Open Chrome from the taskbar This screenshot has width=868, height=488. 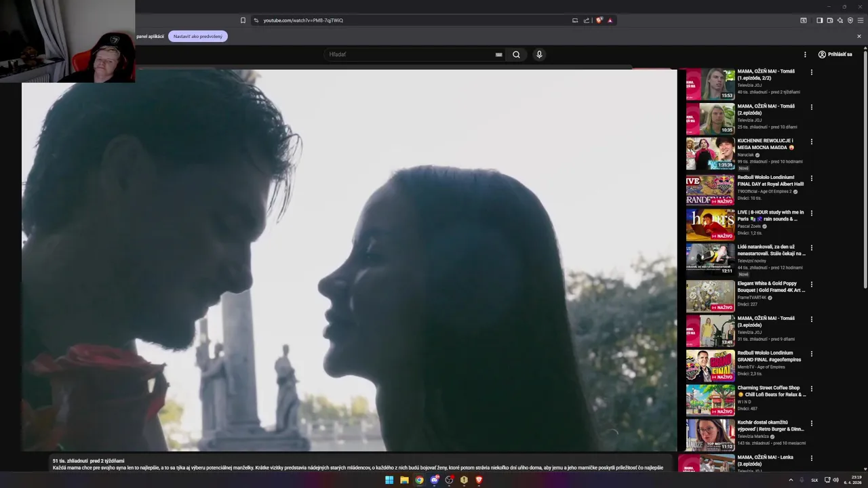click(x=419, y=480)
